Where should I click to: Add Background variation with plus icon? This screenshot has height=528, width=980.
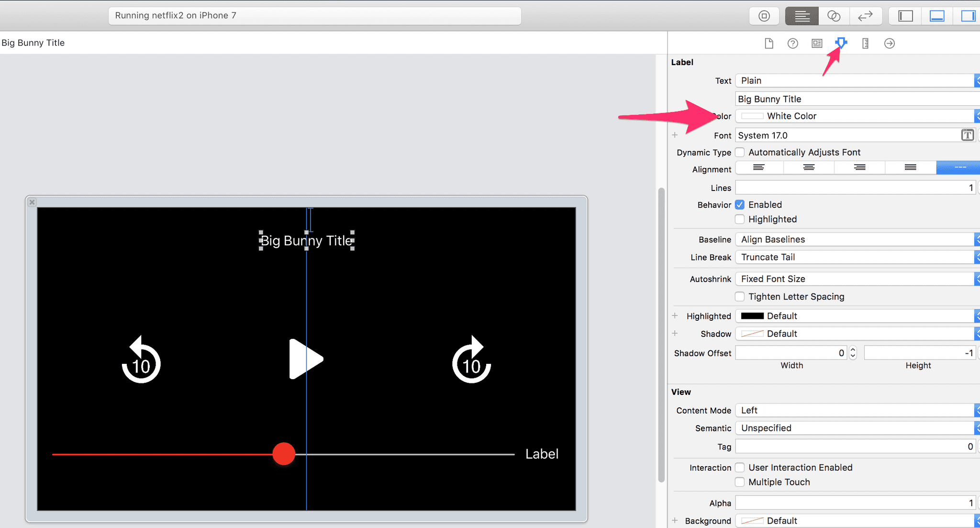[x=675, y=520]
